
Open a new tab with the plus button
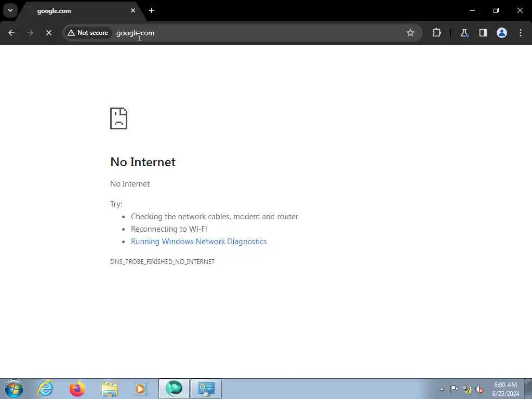(x=152, y=10)
